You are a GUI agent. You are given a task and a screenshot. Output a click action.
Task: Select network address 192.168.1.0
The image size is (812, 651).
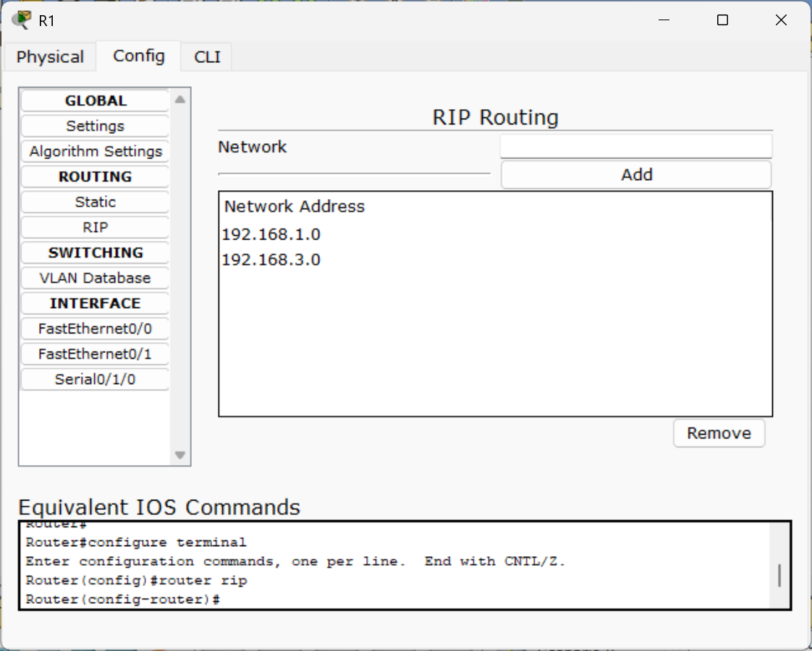271,234
